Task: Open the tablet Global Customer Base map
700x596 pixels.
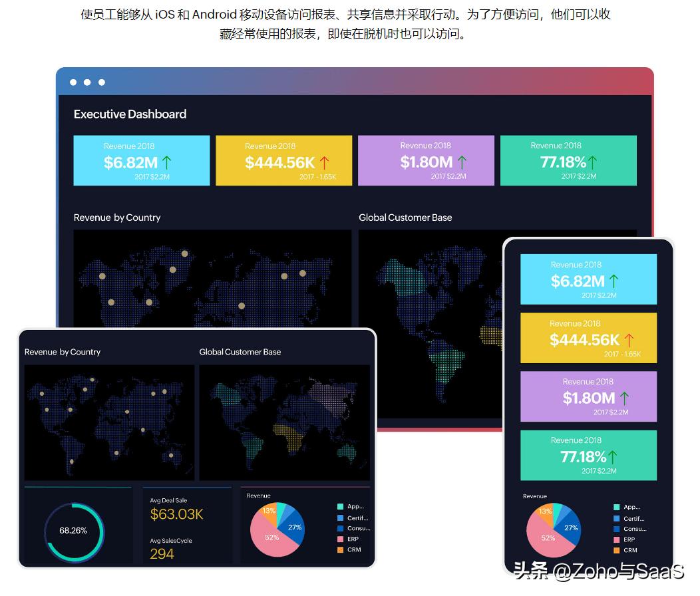Action: tap(284, 423)
